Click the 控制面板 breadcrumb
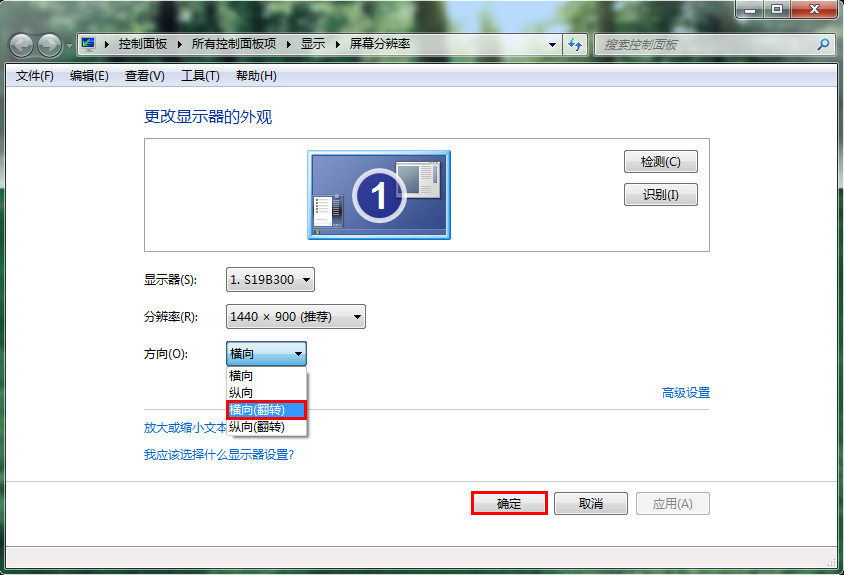This screenshot has width=844, height=575. [143, 44]
